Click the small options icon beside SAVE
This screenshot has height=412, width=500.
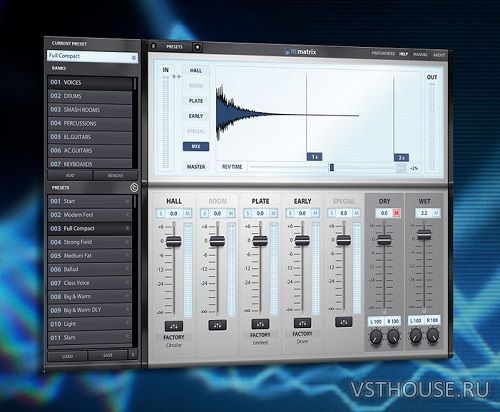tap(133, 355)
